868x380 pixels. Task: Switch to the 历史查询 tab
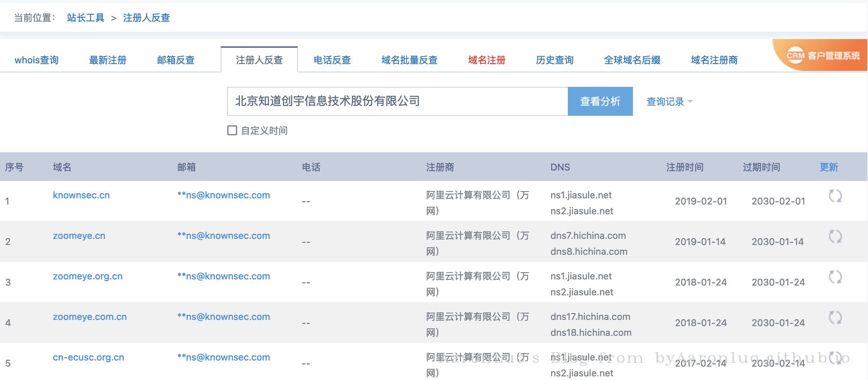(x=554, y=60)
